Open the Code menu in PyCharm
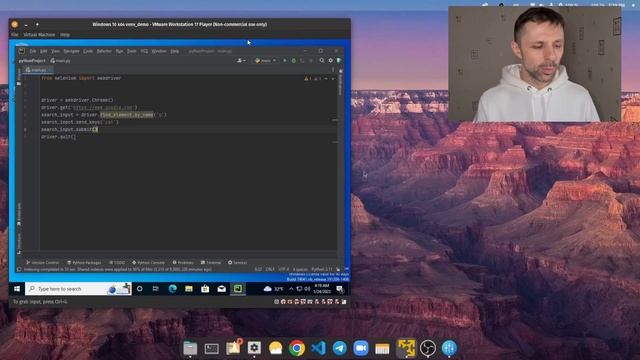 [88, 51]
